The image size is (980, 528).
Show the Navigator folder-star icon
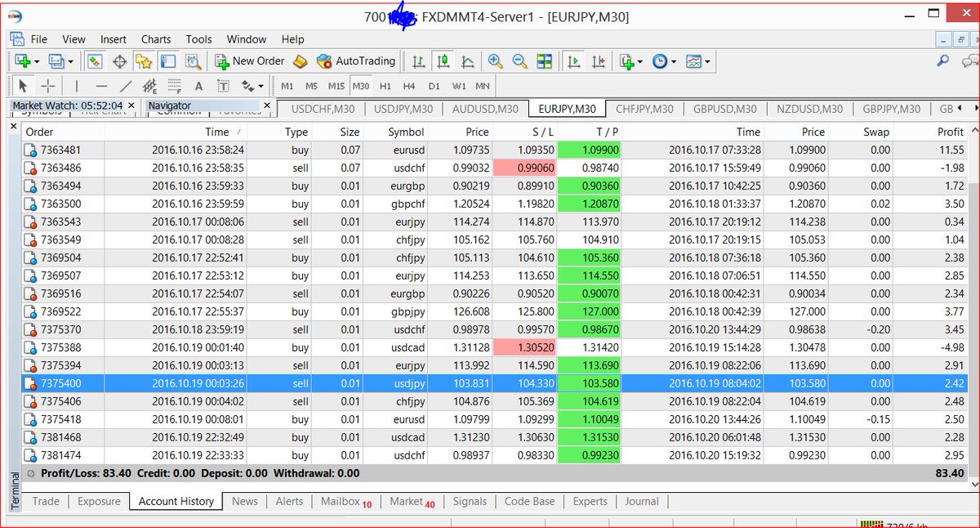point(144,60)
